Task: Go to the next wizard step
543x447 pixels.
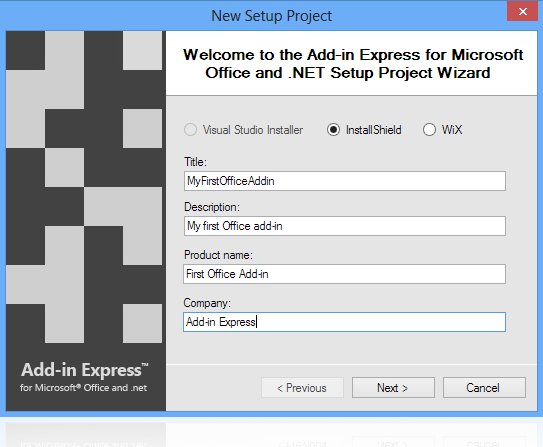Action: coord(393,387)
